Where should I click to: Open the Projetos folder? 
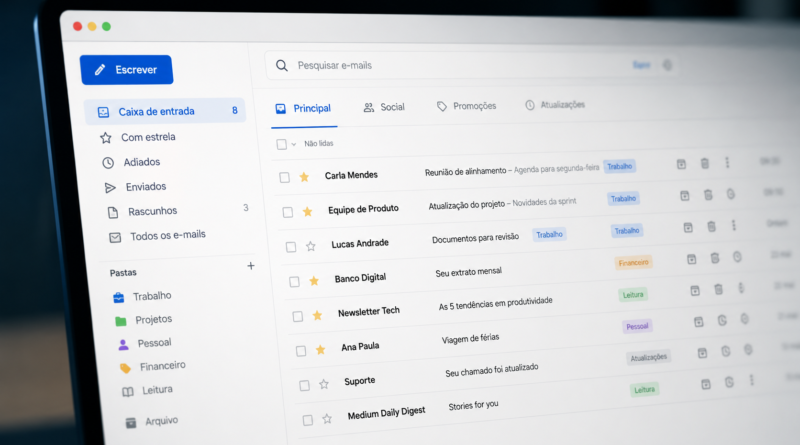tap(143, 320)
